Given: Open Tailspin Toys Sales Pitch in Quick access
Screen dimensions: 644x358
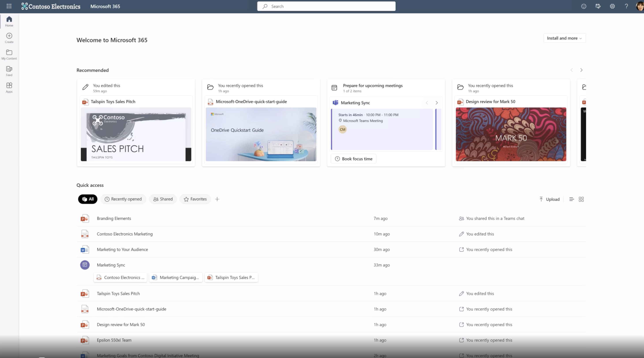Looking at the screenshot, I should (118, 294).
